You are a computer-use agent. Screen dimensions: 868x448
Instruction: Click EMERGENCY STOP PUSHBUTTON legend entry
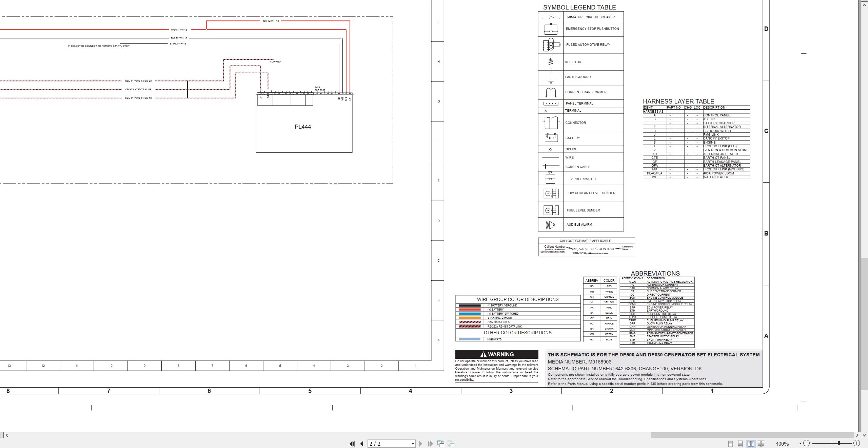coord(592,29)
